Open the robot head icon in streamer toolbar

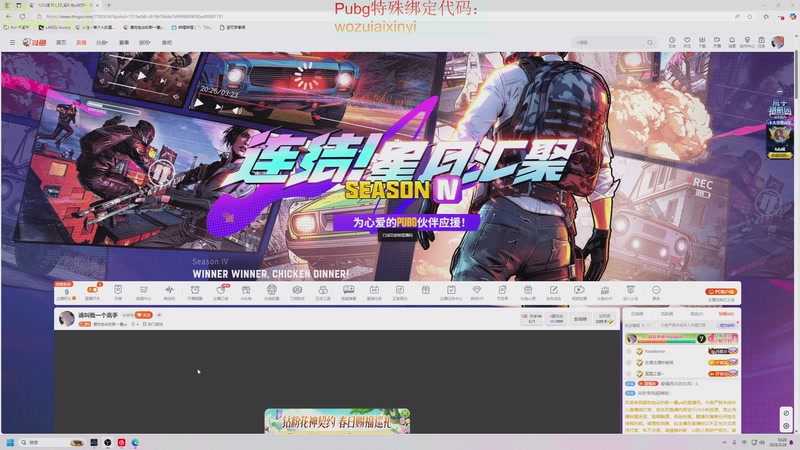coord(271,292)
